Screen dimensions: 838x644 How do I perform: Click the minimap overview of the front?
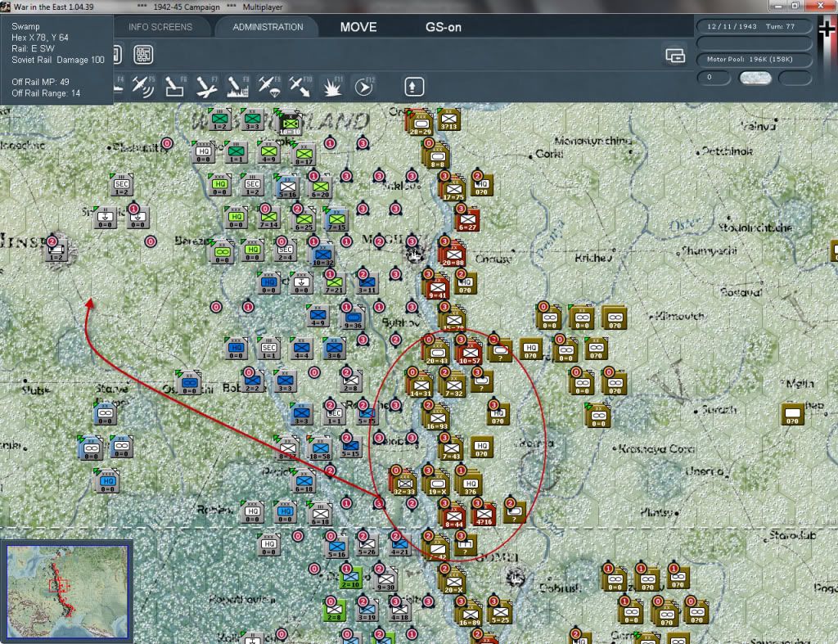point(67,592)
